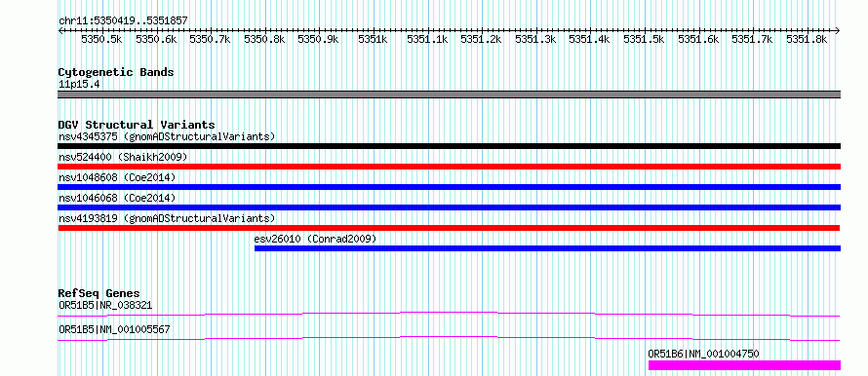Click the left arrowhead of the ruler
Image resolution: width=868 pixels, height=376 pixels.
pos(60,31)
